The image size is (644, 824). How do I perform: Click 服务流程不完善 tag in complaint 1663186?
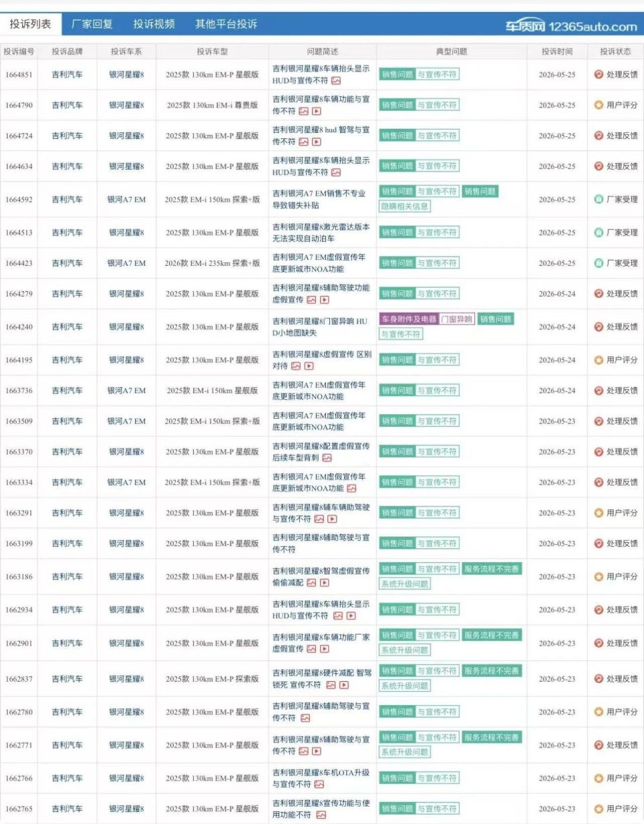click(492, 569)
